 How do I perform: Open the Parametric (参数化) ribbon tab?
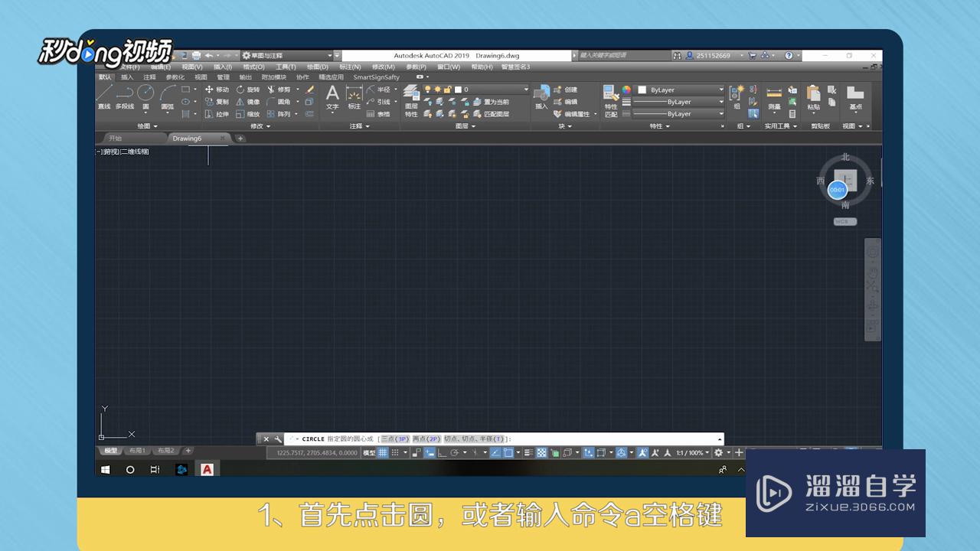[175, 77]
